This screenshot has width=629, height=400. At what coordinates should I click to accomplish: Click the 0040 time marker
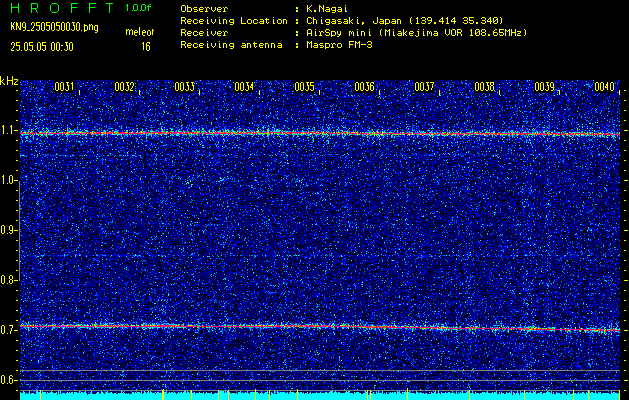tap(604, 87)
